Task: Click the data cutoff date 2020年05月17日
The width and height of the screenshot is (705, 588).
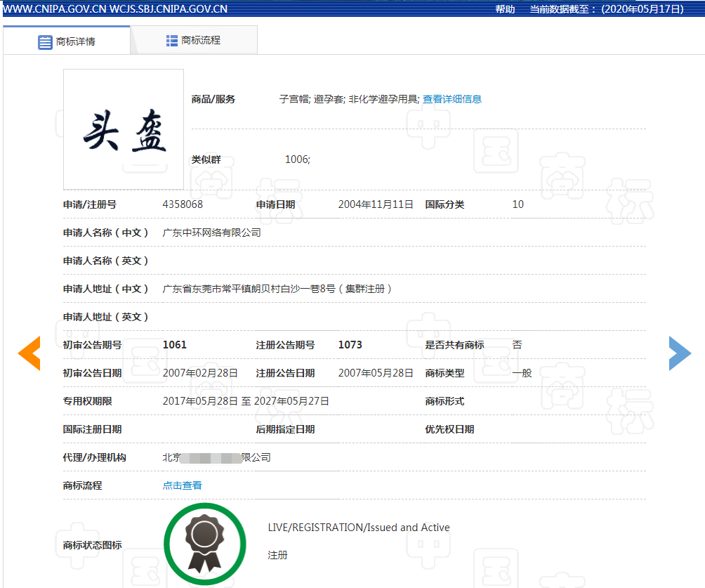Action: click(x=643, y=9)
